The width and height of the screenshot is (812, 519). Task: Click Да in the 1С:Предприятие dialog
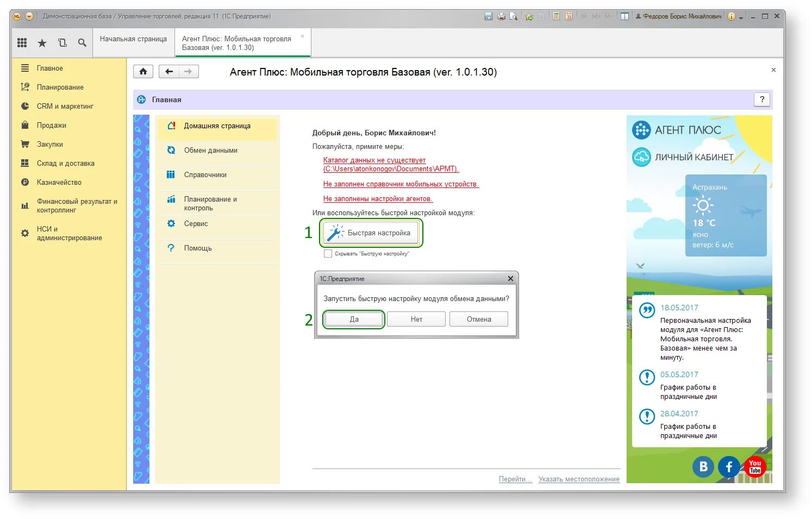coord(354,319)
